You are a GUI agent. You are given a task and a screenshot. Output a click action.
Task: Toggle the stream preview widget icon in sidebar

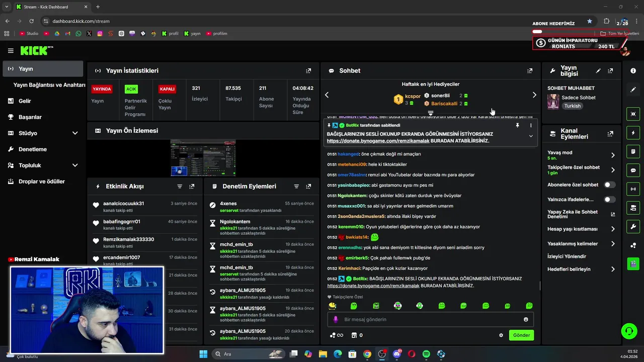point(633,114)
